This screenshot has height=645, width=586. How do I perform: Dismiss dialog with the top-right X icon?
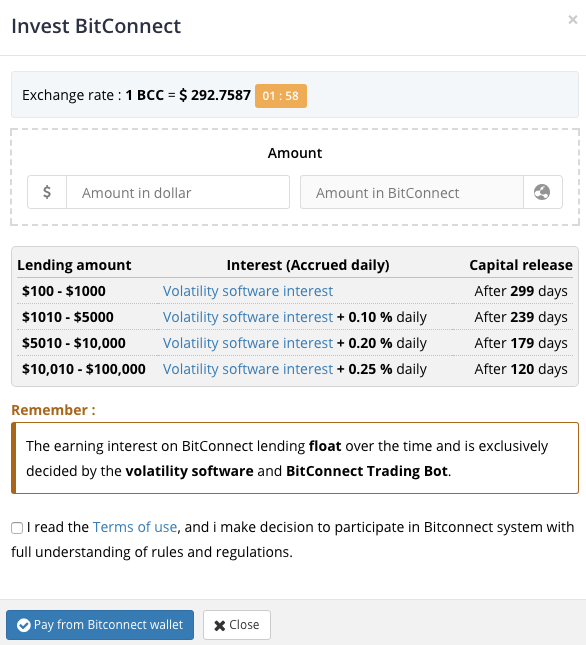pyautogui.click(x=572, y=19)
